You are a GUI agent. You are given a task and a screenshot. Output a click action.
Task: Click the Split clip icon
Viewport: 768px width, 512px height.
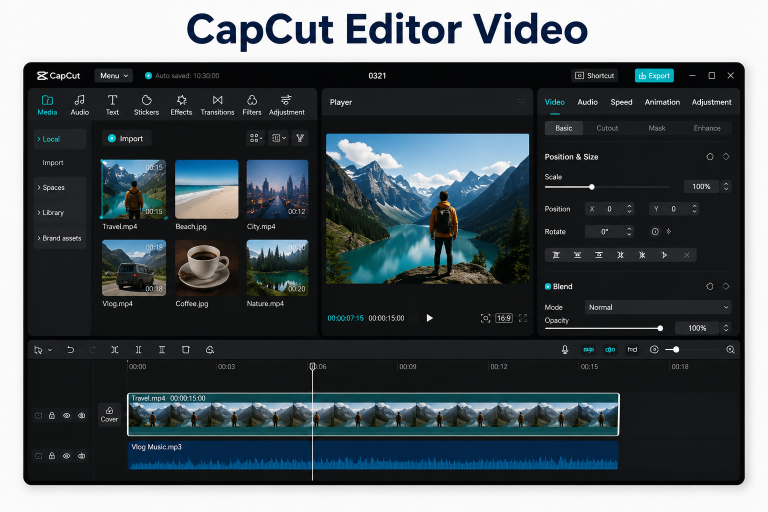pos(114,349)
